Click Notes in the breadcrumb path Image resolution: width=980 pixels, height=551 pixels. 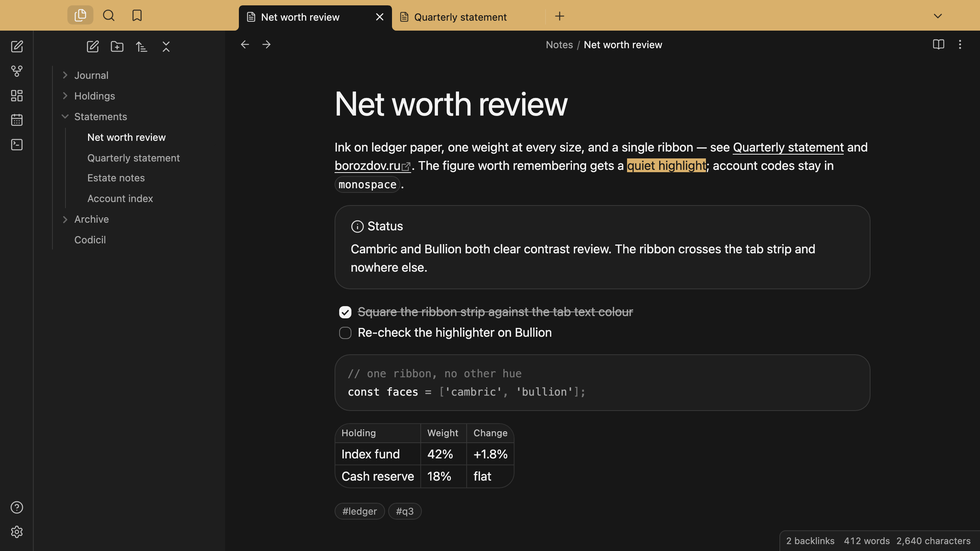pyautogui.click(x=559, y=45)
